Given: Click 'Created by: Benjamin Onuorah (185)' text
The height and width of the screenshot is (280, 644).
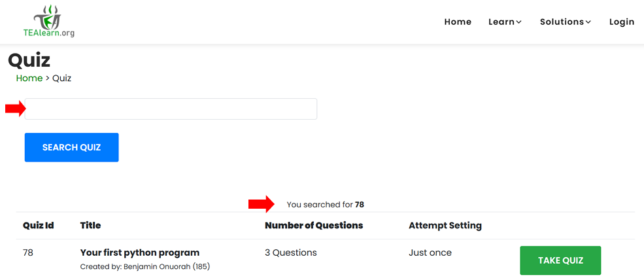Looking at the screenshot, I should 144,267.
